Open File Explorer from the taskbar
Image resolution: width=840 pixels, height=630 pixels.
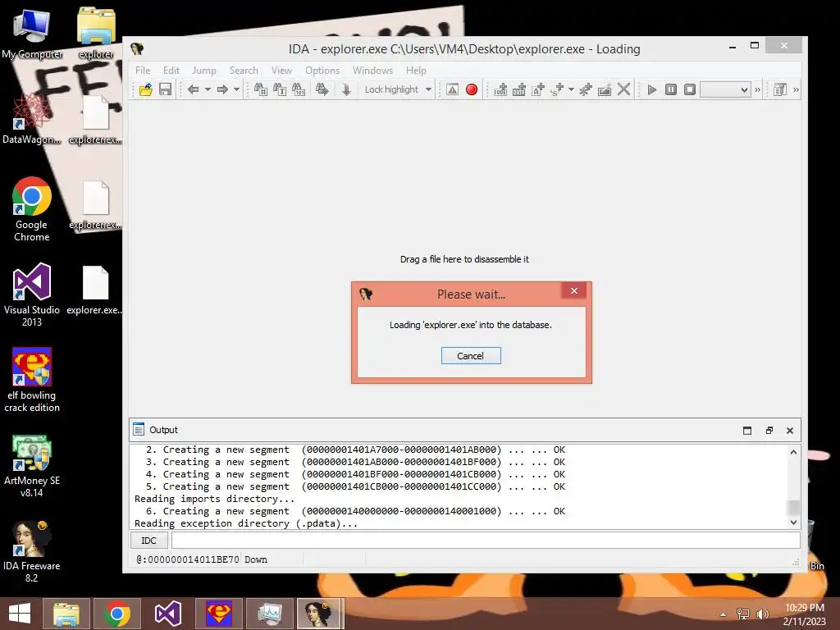(66, 614)
